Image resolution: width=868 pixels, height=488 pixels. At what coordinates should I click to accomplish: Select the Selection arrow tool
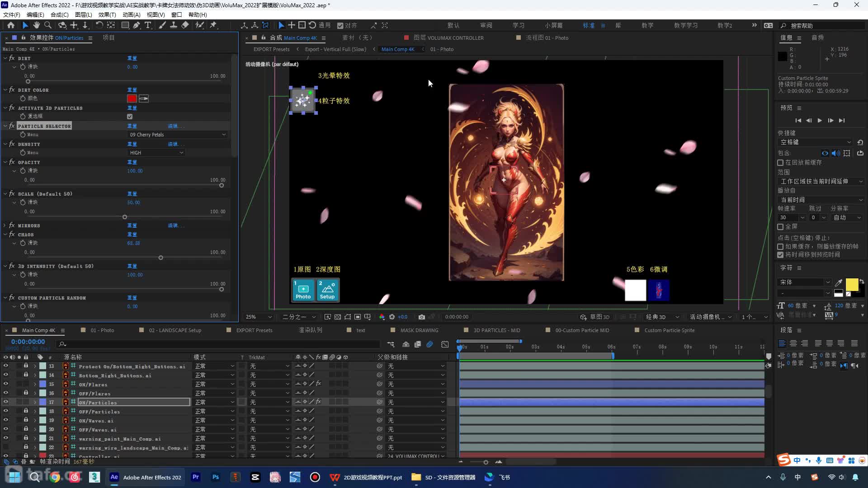[25, 25]
